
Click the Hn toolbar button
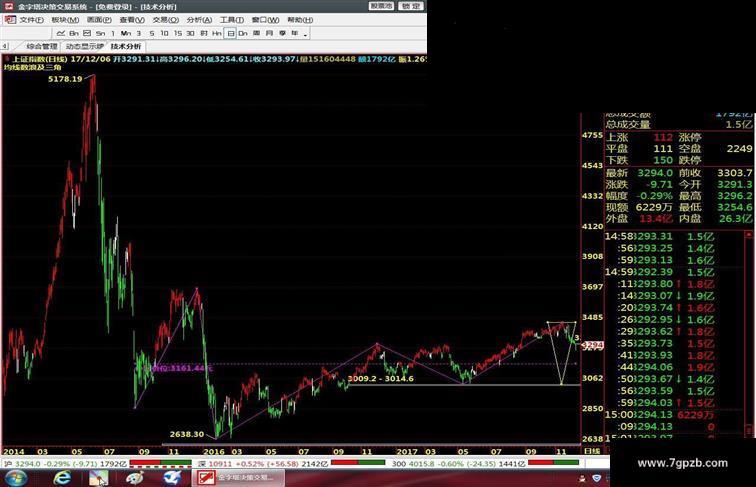(216, 33)
